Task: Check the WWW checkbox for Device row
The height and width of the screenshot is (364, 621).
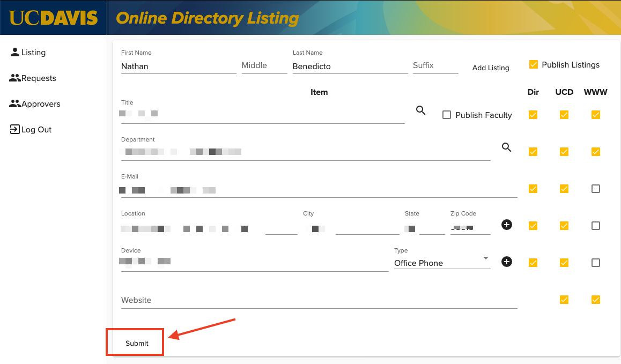Action: [595, 263]
